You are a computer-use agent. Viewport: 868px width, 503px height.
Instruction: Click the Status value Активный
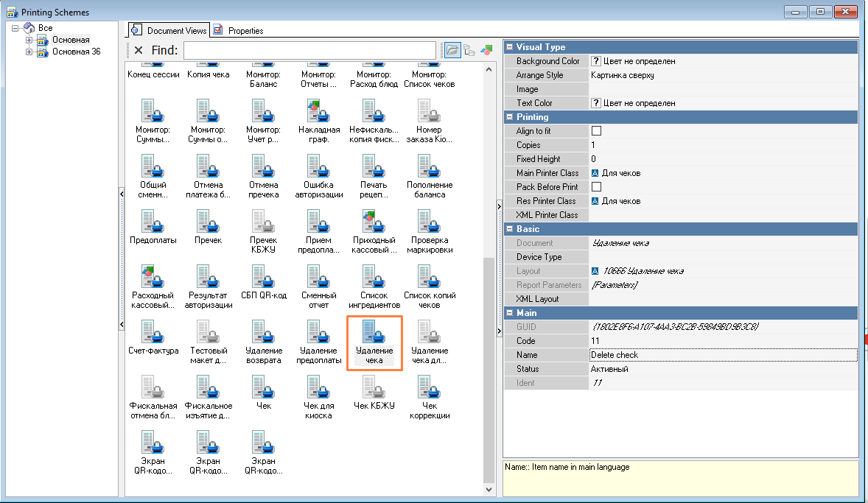click(723, 368)
